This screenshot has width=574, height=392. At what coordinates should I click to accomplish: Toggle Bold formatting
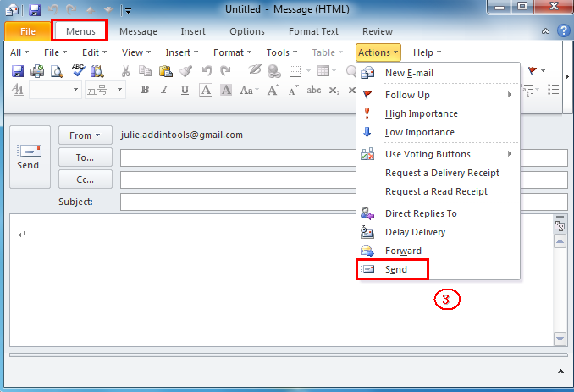pos(145,90)
